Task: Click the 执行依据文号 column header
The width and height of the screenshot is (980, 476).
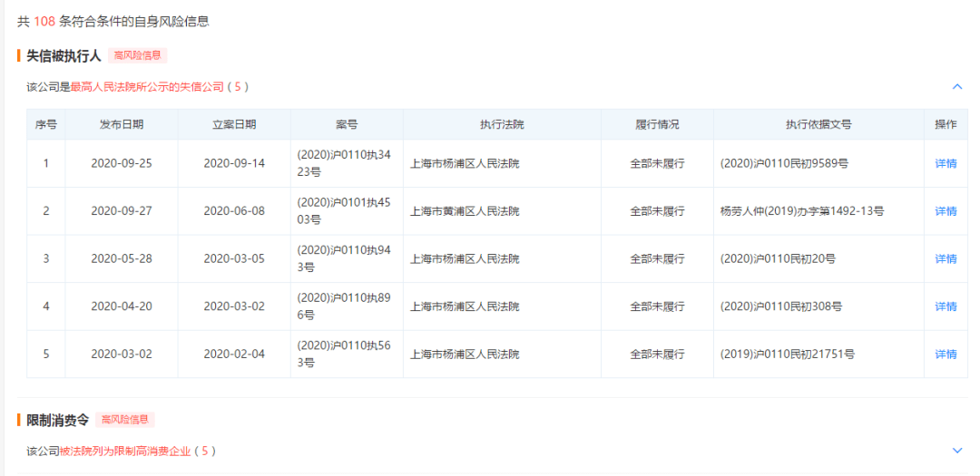Action: pos(818,124)
